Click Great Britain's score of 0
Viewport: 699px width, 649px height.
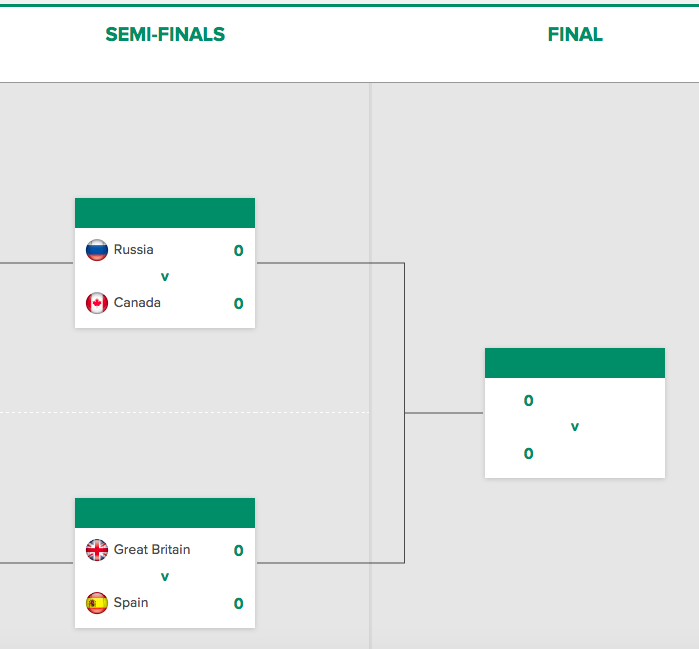pos(238,550)
